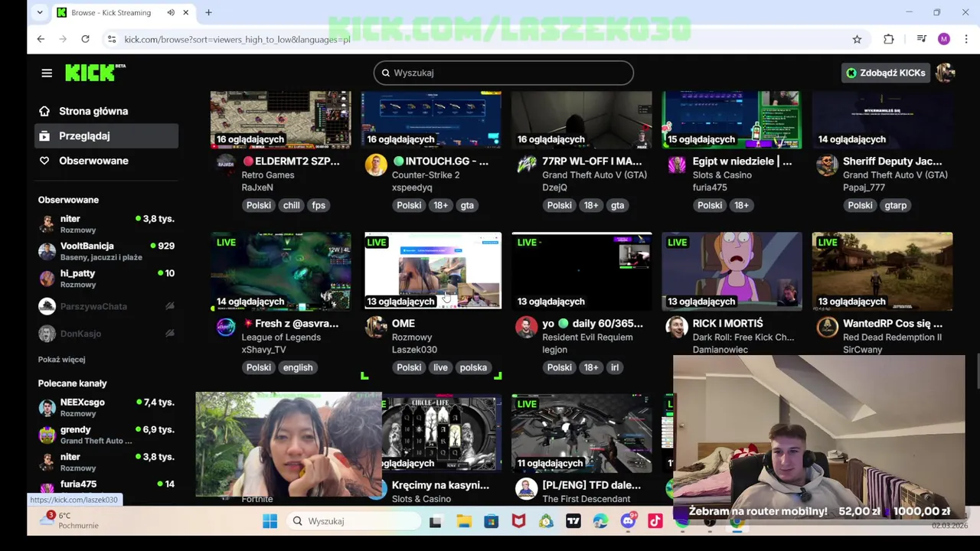The height and width of the screenshot is (551, 980).
Task: Click gta tag under INTOUCH.GG
Action: tap(467, 205)
